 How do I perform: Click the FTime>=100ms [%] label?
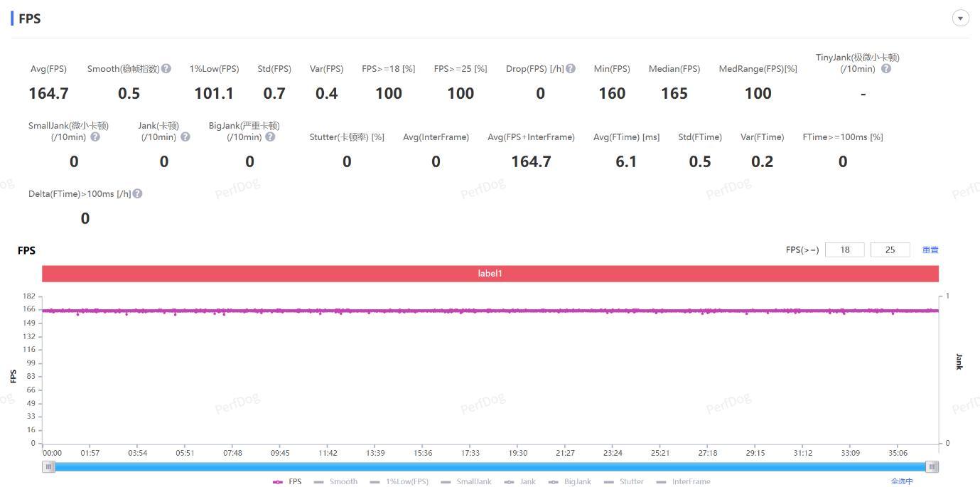tap(843, 137)
